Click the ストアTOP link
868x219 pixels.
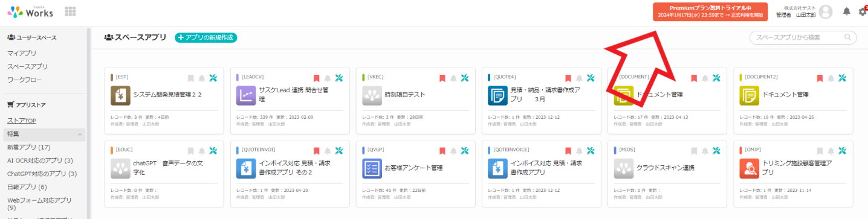coord(22,121)
